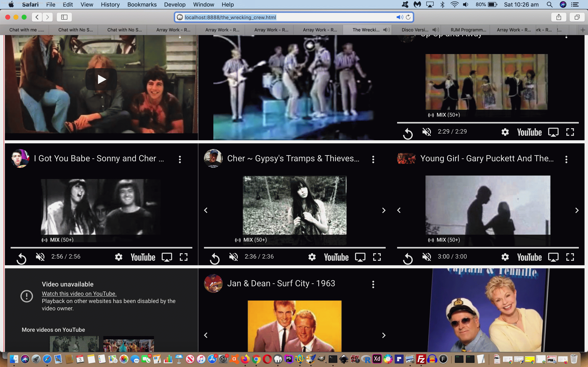Click the AirPlay icon on Young Girl video

[553, 257]
